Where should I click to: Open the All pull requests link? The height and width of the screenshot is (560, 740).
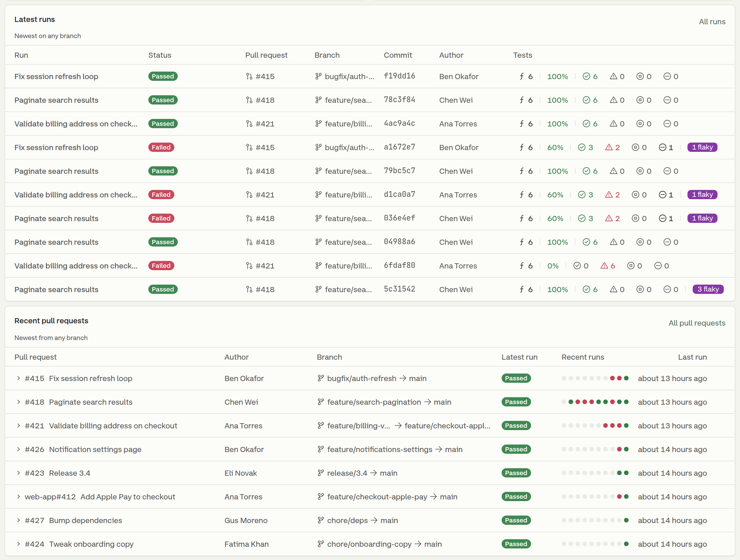pos(696,323)
